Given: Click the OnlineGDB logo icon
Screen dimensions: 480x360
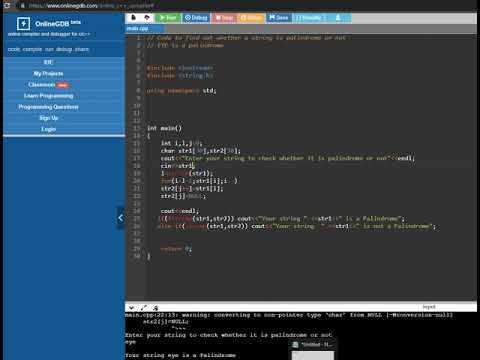Looking at the screenshot, I should (23, 24).
